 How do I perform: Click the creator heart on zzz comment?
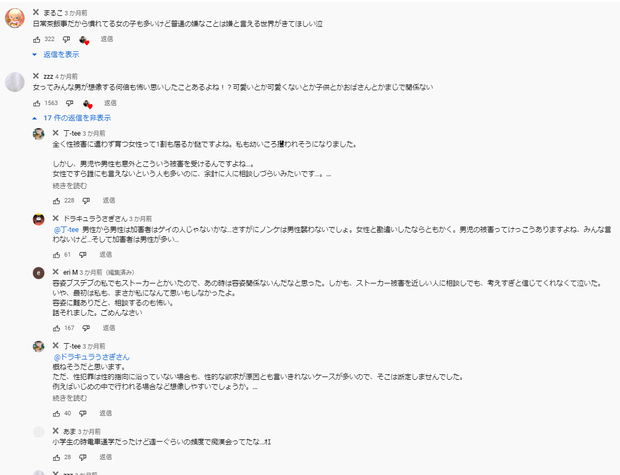pyautogui.click(x=88, y=104)
